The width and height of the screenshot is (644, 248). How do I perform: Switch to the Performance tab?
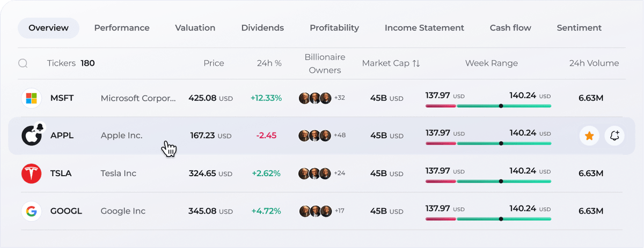click(x=122, y=28)
